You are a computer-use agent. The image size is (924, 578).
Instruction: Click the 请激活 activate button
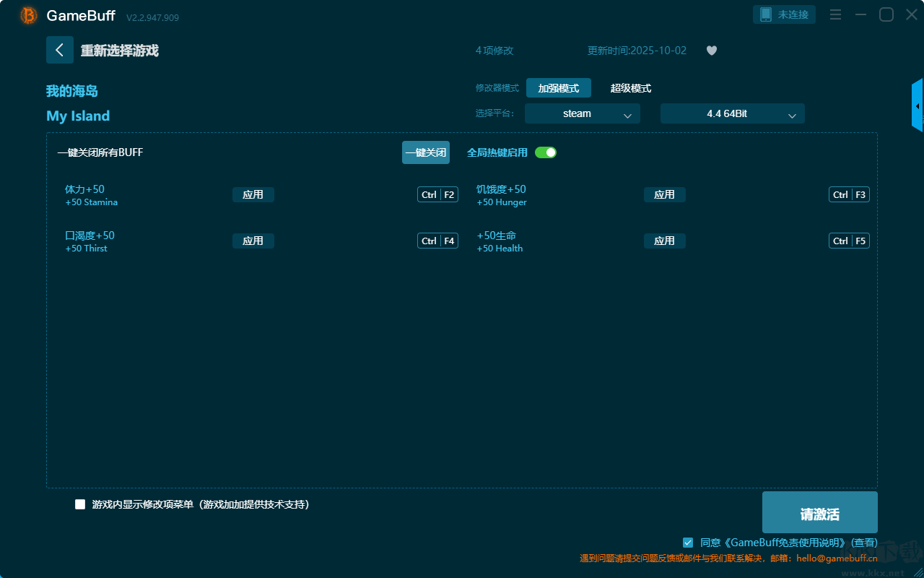click(x=819, y=513)
